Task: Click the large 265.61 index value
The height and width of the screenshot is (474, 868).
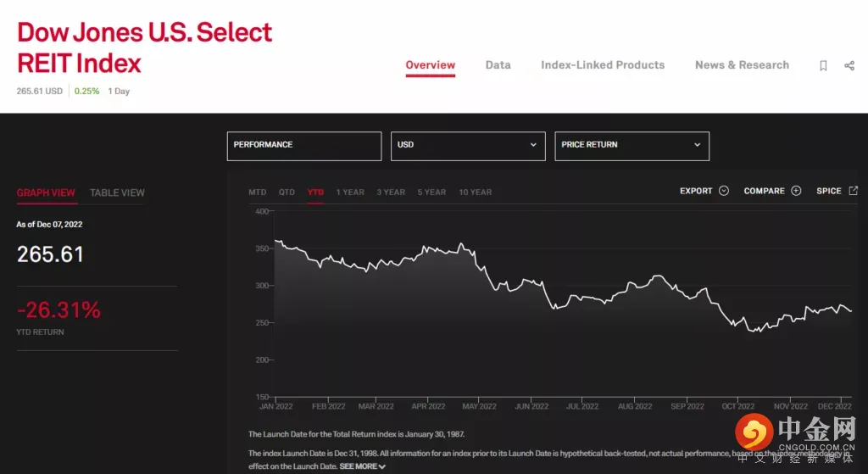Action: pyautogui.click(x=50, y=254)
